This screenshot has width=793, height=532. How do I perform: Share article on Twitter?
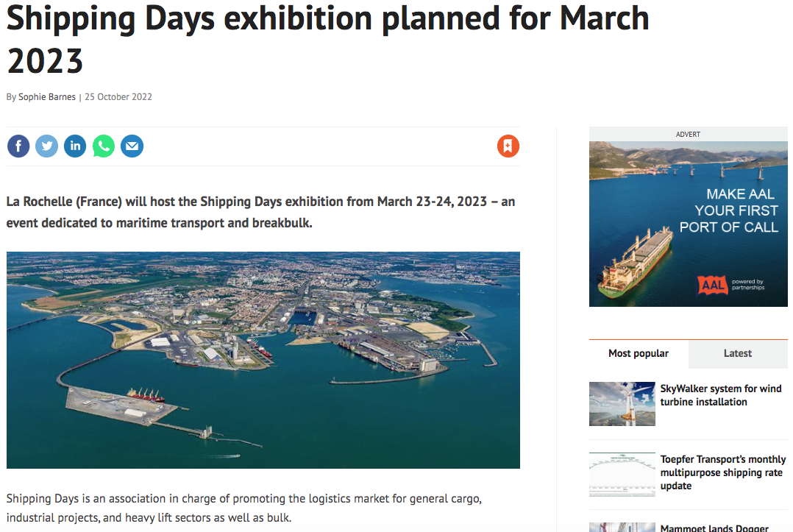(47, 146)
